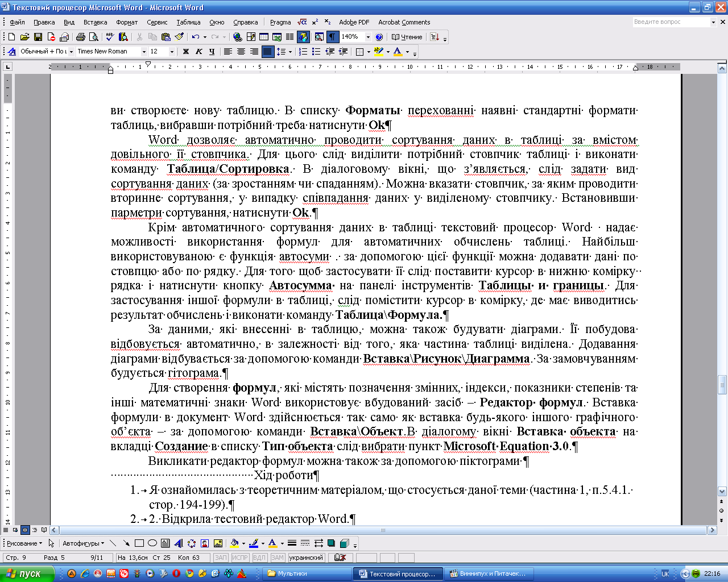Click the Pragma square root icon

[302, 22]
